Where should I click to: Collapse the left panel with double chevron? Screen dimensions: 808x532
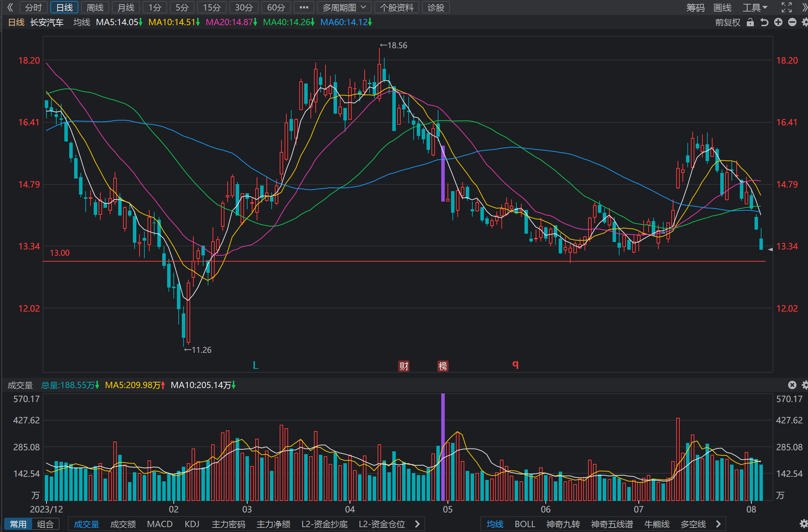10,7
